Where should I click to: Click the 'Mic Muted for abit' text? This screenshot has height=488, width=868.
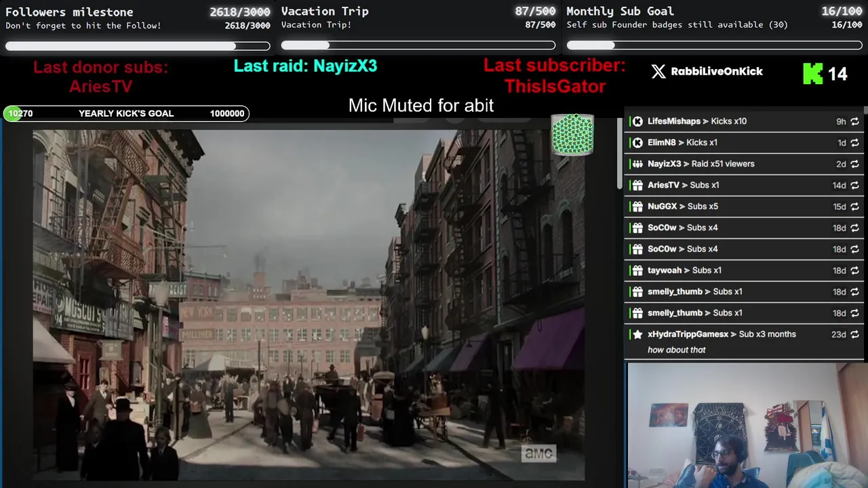click(x=421, y=106)
